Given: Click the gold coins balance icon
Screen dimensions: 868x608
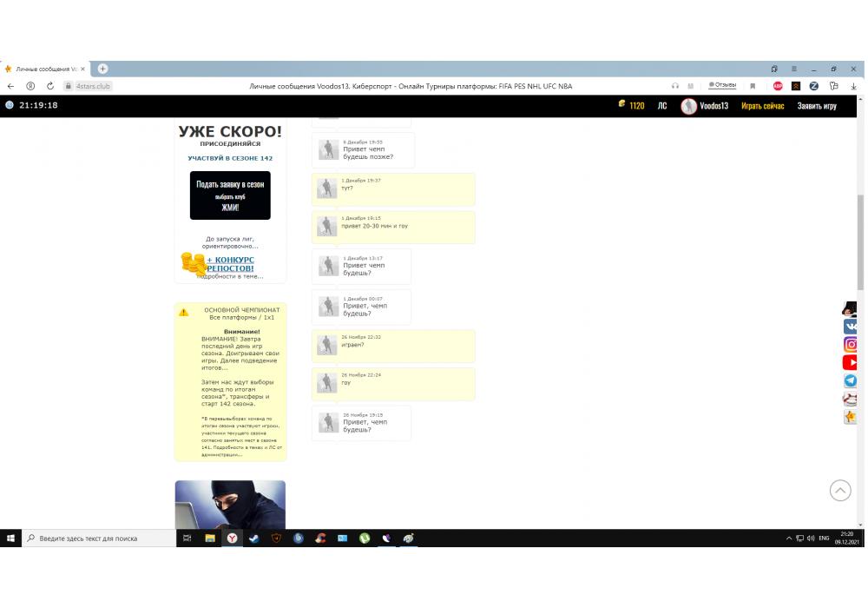Looking at the screenshot, I should click(x=621, y=103).
